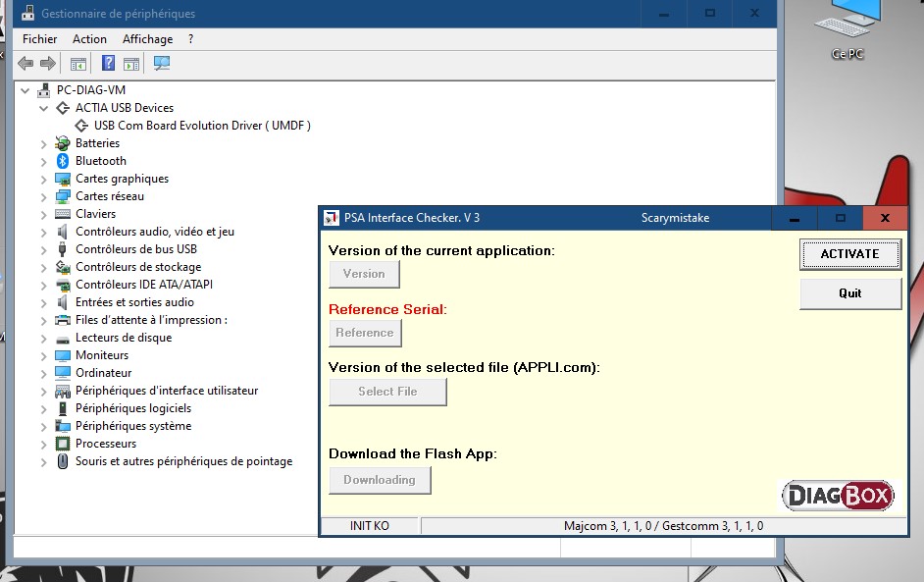Click the Downloading button
924x582 pixels.
coord(380,480)
